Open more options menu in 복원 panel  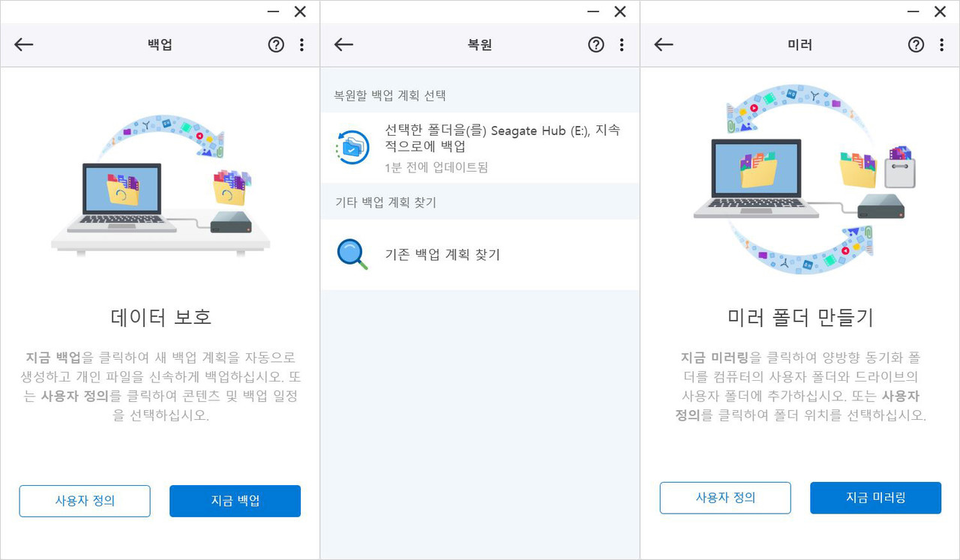click(622, 45)
